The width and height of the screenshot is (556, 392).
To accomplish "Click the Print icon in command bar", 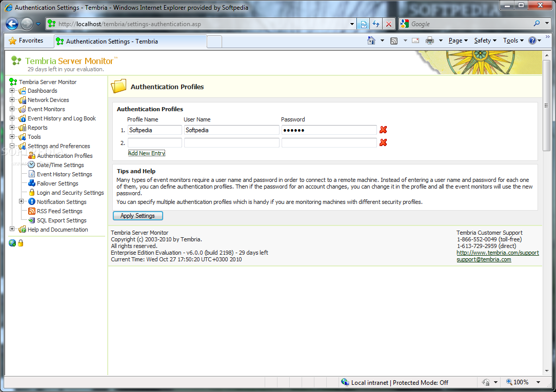I will 430,40.
